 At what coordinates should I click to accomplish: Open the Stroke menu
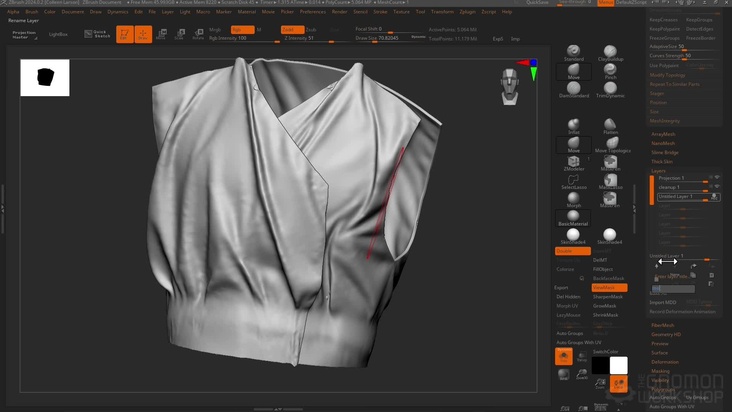pyautogui.click(x=380, y=12)
